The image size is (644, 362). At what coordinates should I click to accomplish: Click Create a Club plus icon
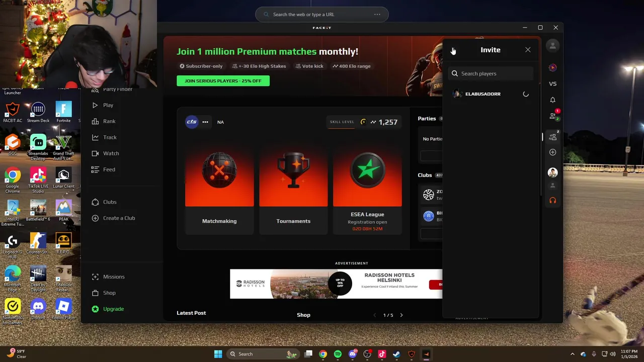[95, 218]
